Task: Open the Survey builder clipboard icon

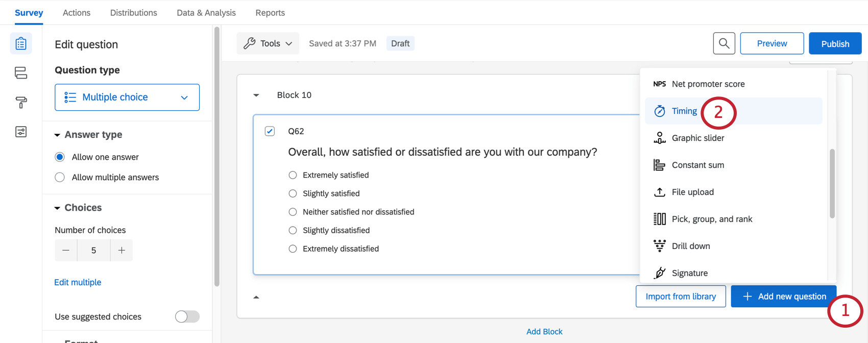Action: click(x=20, y=43)
